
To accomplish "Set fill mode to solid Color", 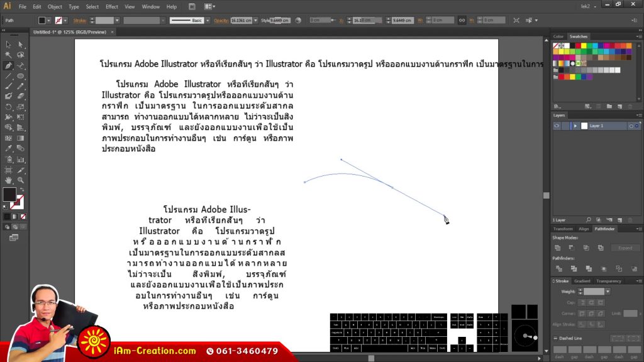I will pos(7,217).
